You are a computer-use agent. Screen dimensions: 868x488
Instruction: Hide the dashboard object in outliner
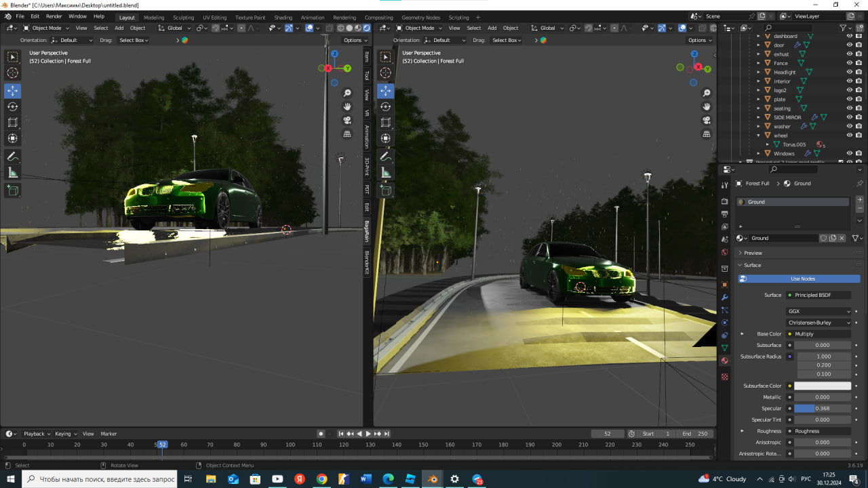click(849, 36)
